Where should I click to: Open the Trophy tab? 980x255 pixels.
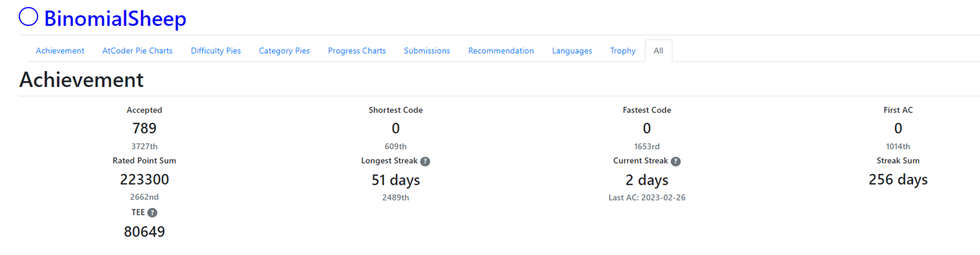point(623,51)
